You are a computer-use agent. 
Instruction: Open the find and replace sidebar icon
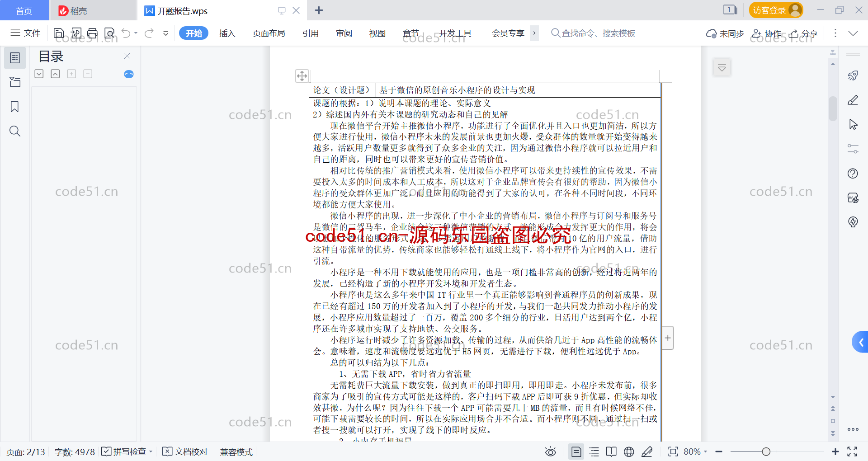pos(15,131)
